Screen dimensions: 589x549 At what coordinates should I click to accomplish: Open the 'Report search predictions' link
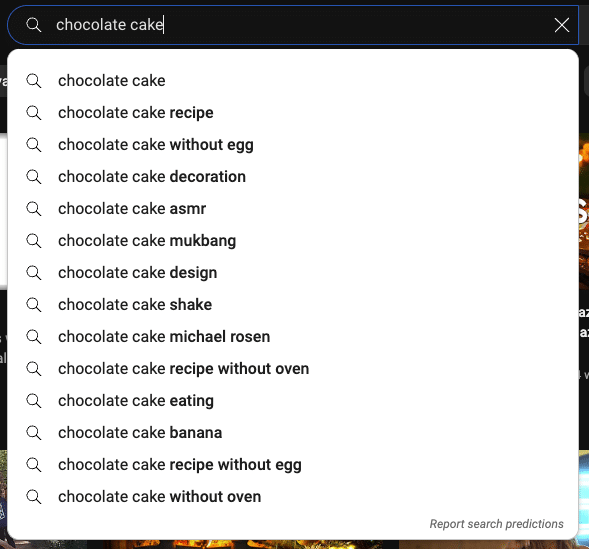496,524
